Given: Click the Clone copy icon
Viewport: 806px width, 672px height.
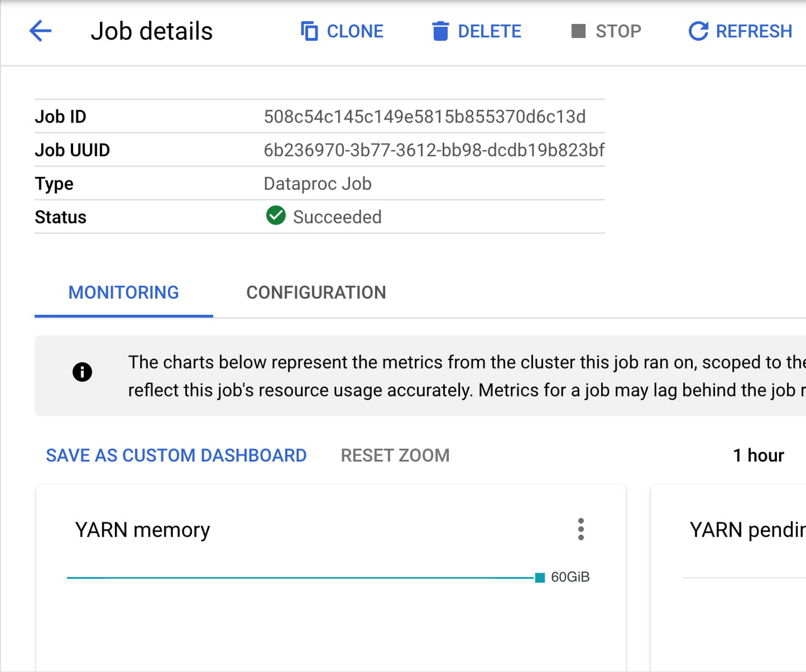Looking at the screenshot, I should point(309,31).
